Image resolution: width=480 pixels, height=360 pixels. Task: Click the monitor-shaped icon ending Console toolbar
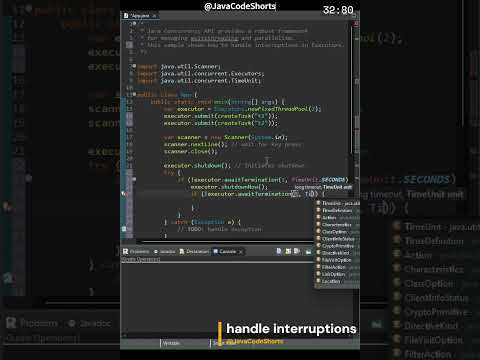[x=308, y=252]
